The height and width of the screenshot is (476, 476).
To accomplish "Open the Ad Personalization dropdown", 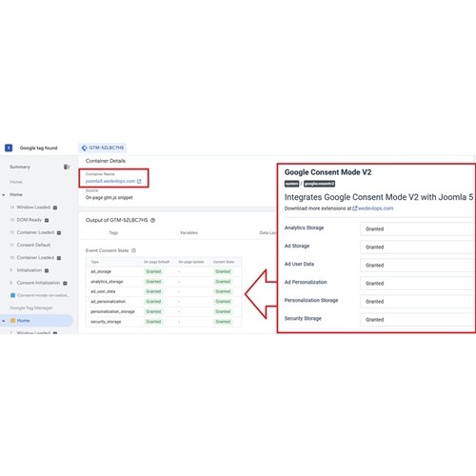I will (418, 283).
